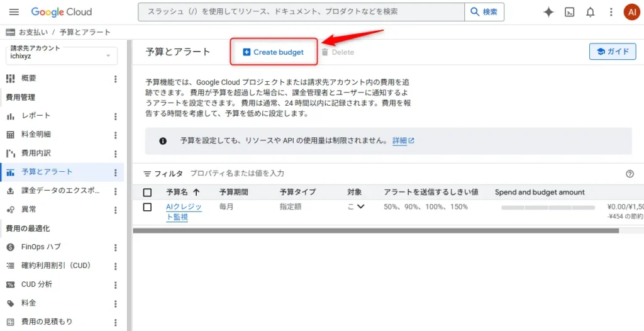Click the ガイド button

612,52
